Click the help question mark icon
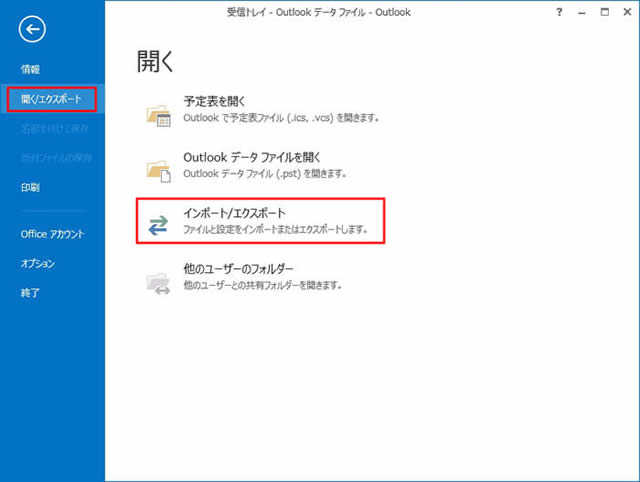Viewport: 640px width, 482px height. coord(559,12)
